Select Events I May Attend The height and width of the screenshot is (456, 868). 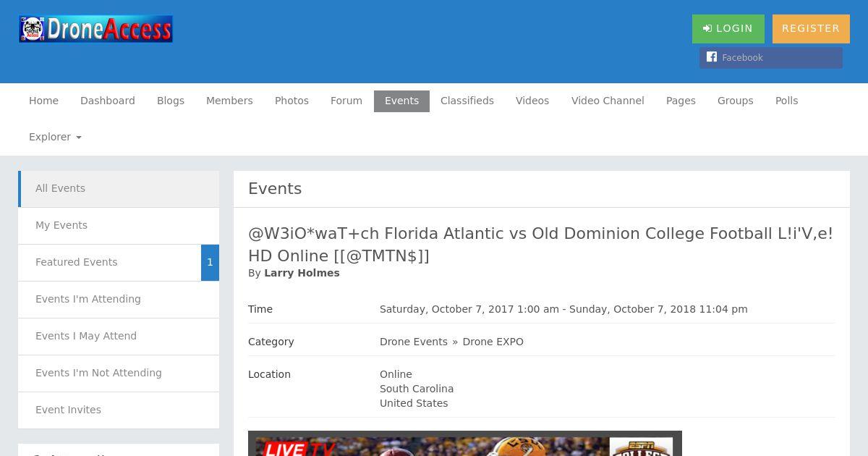[119, 337]
